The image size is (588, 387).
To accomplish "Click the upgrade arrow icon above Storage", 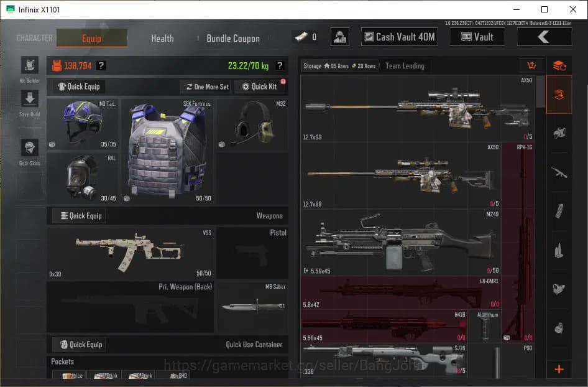I will click(531, 65).
